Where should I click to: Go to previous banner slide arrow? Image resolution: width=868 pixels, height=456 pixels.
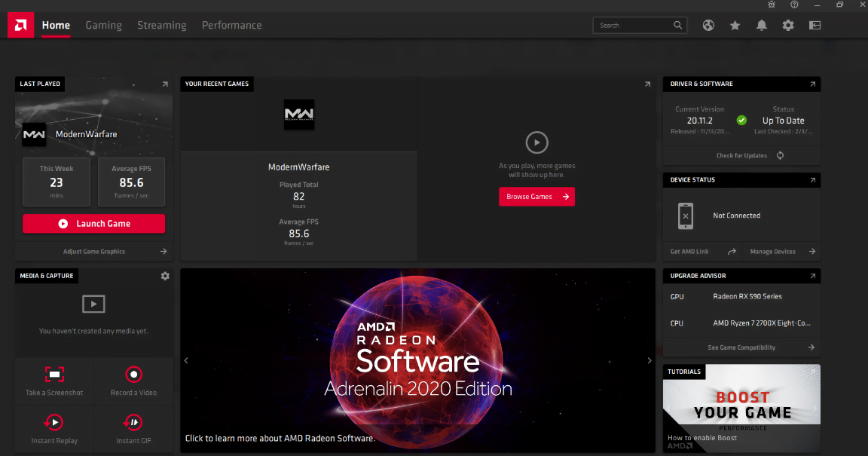(186, 360)
